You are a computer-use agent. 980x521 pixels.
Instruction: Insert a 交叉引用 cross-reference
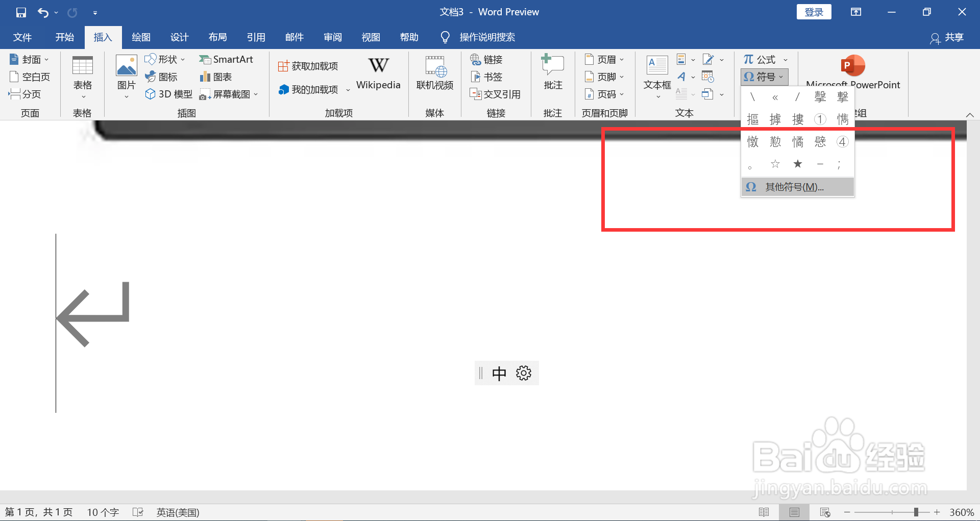click(496, 94)
